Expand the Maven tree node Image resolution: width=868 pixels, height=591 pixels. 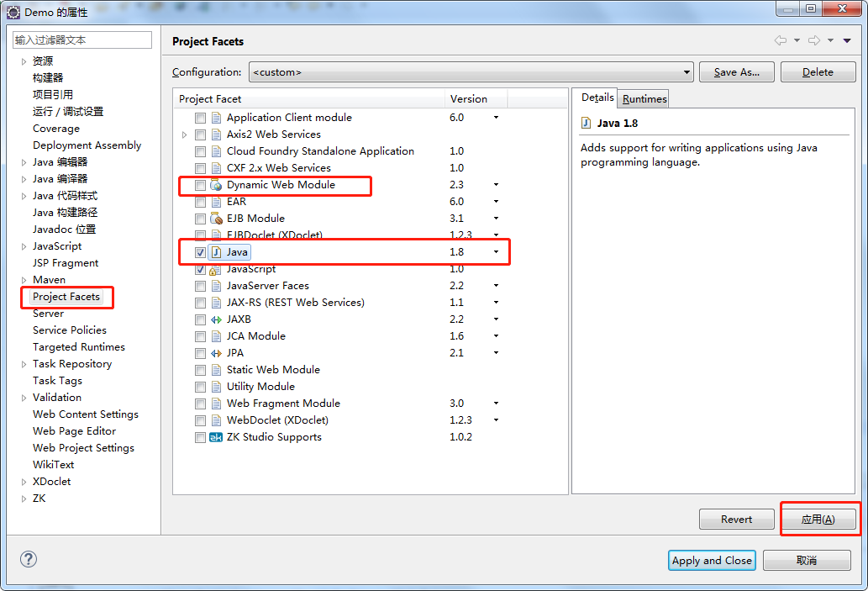coord(24,280)
